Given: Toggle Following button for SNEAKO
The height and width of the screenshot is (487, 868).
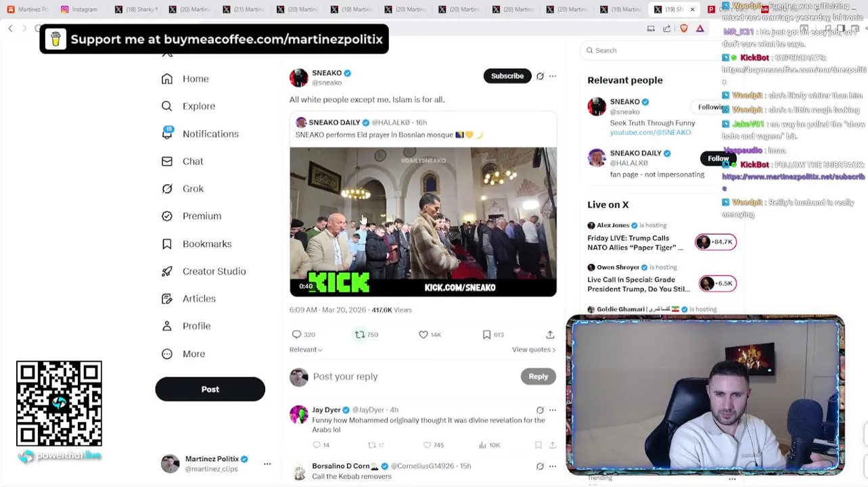Looking at the screenshot, I should [x=710, y=107].
